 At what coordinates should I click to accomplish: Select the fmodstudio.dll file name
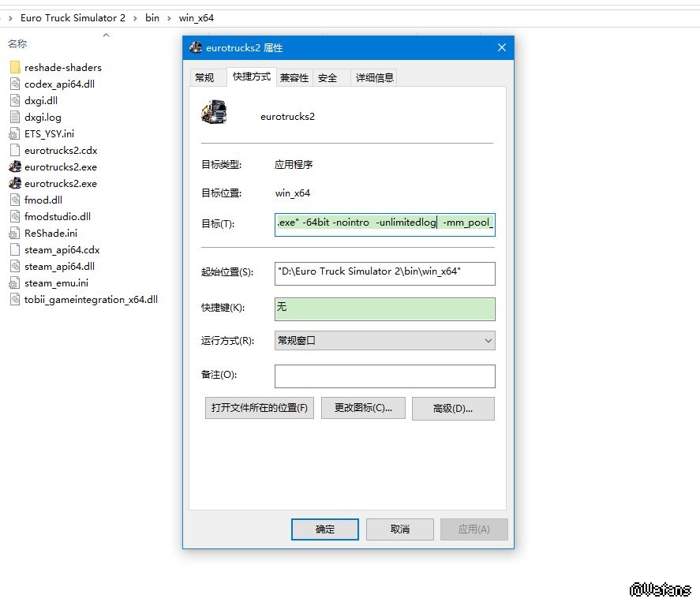coord(58,216)
